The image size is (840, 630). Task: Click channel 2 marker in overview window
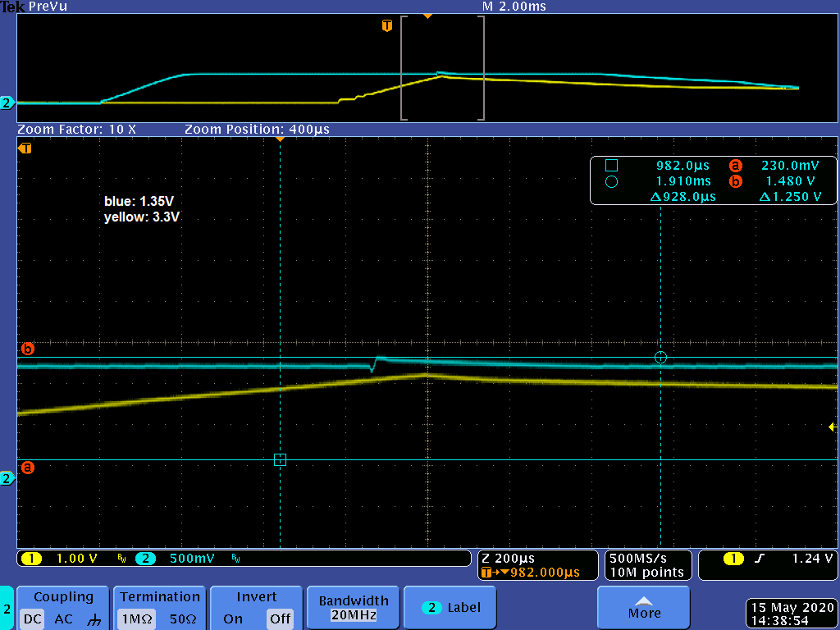click(7, 103)
